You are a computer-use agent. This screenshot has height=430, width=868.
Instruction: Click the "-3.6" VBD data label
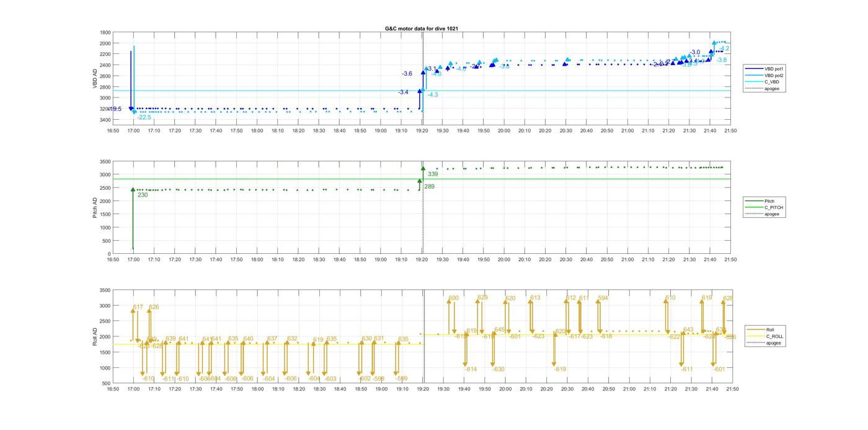pos(407,73)
